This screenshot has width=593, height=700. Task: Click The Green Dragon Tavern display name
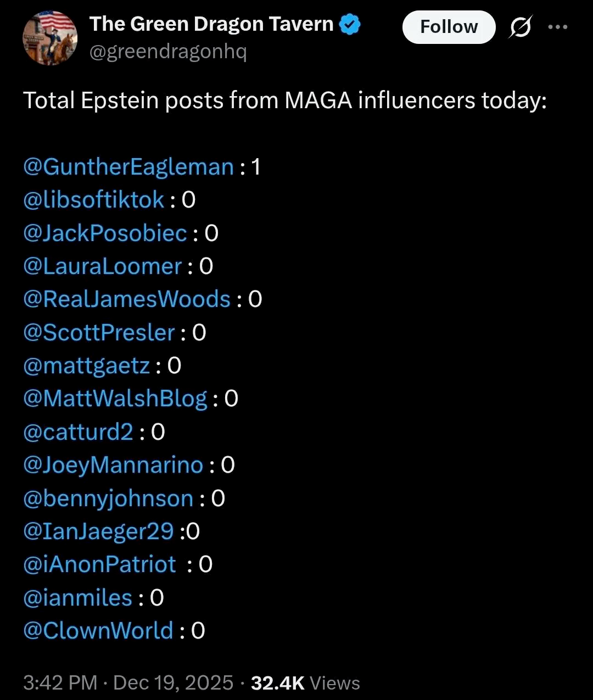211,24
